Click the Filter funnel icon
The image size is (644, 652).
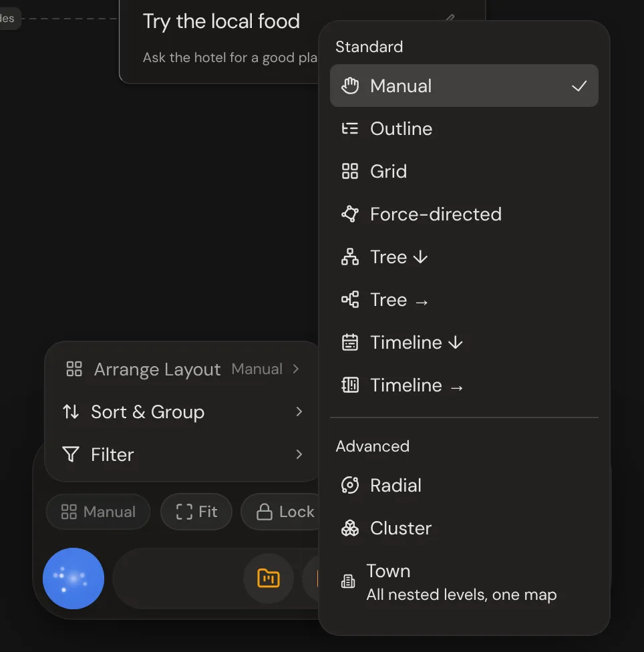71,454
